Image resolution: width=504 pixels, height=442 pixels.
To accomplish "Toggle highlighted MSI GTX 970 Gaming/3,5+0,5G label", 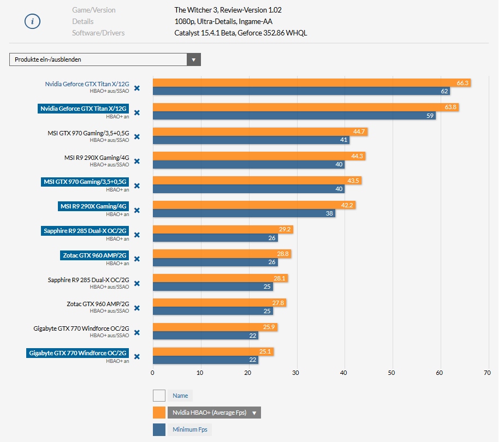I will [x=85, y=182].
